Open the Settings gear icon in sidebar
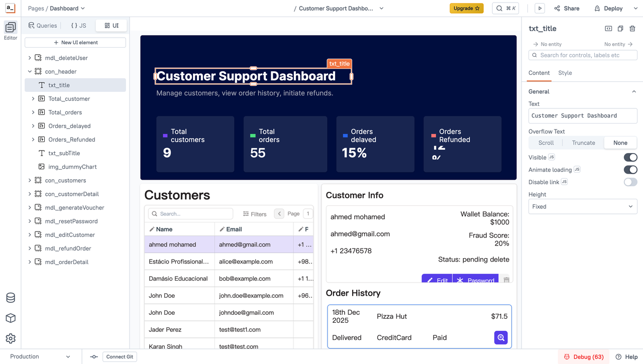643x364 pixels. coord(11,338)
